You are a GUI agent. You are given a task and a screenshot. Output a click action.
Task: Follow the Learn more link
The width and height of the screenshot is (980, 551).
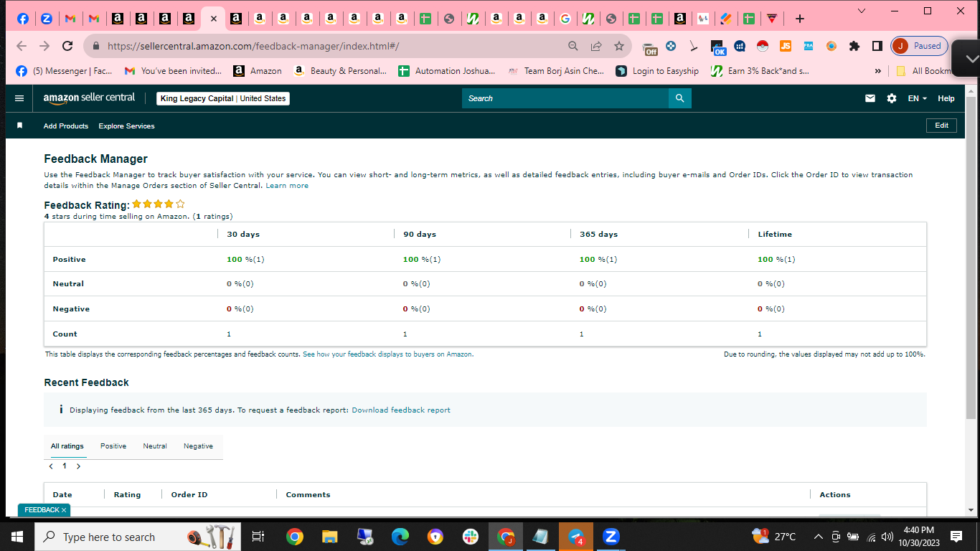click(x=287, y=185)
